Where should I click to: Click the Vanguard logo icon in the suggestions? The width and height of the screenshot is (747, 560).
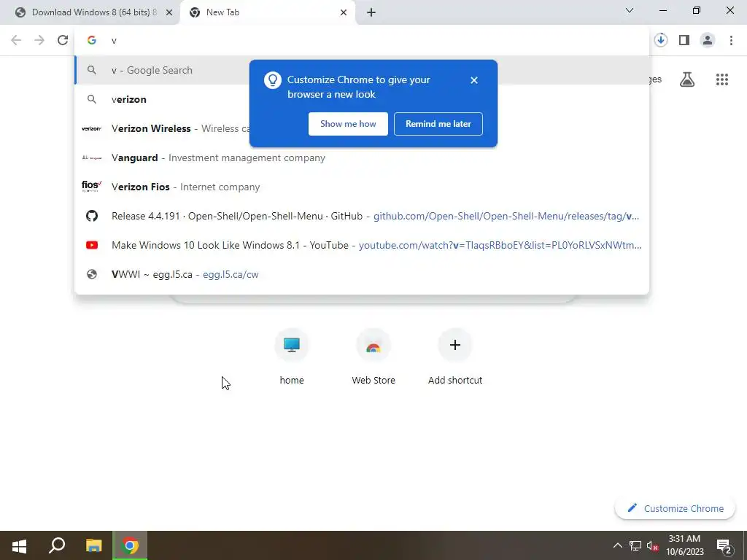click(x=91, y=157)
